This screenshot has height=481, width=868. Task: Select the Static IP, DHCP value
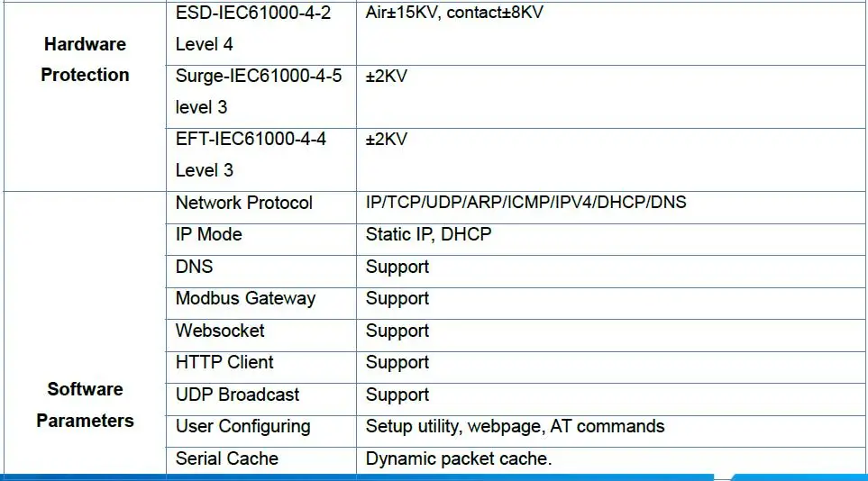[x=428, y=235]
